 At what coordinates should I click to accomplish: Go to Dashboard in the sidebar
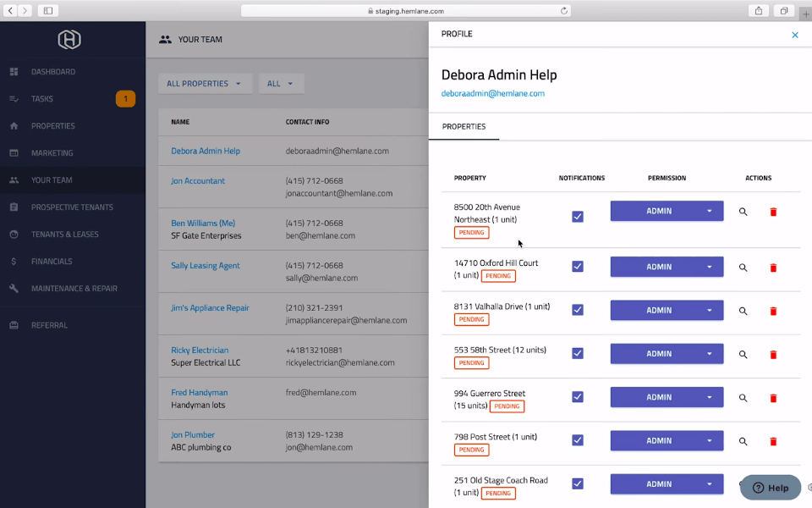[x=52, y=71]
